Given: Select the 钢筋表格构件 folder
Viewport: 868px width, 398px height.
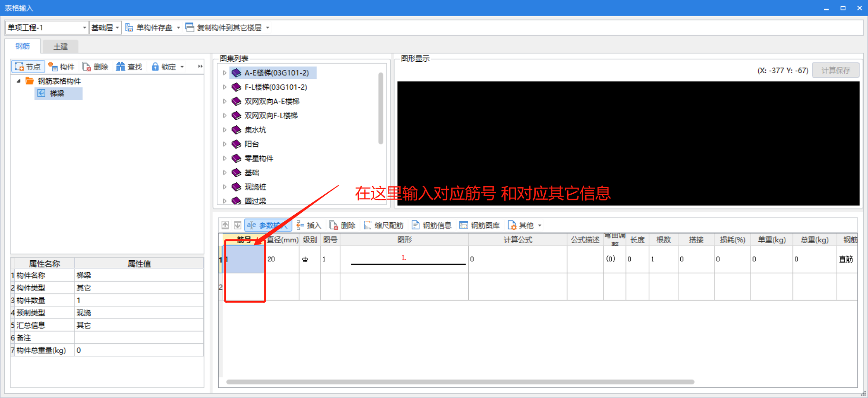Looking at the screenshot, I should click(53, 81).
